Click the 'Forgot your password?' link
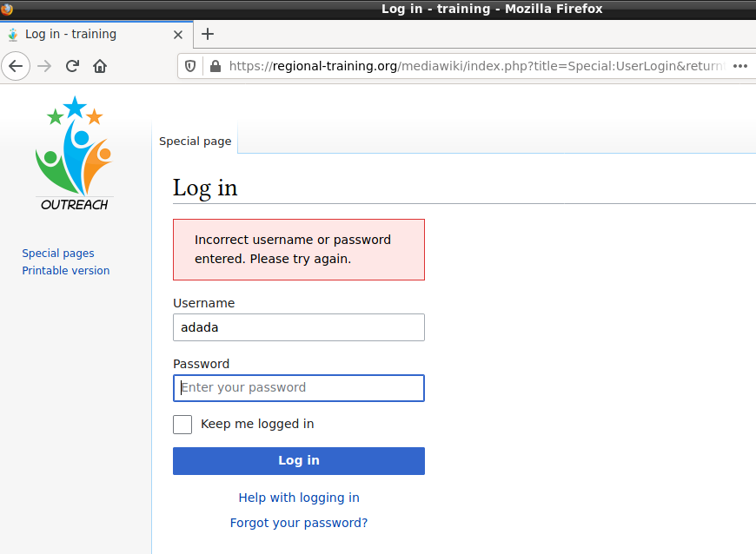The height and width of the screenshot is (554, 756). [x=299, y=523]
